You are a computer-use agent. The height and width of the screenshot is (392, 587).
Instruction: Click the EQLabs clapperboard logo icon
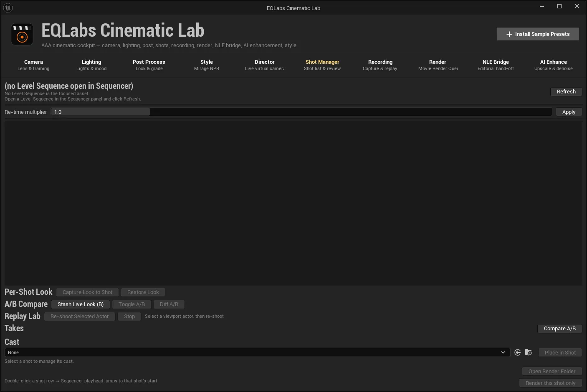[22, 34]
